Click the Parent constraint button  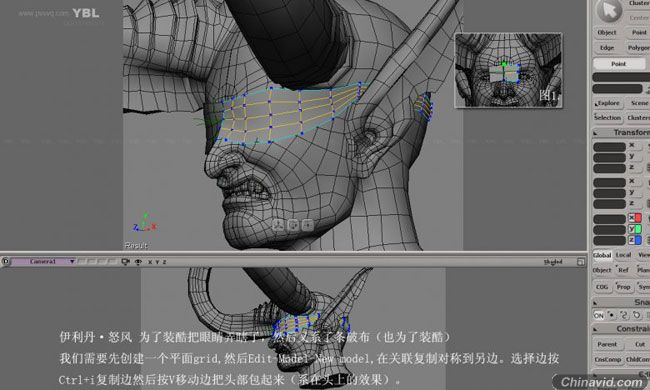(x=607, y=344)
